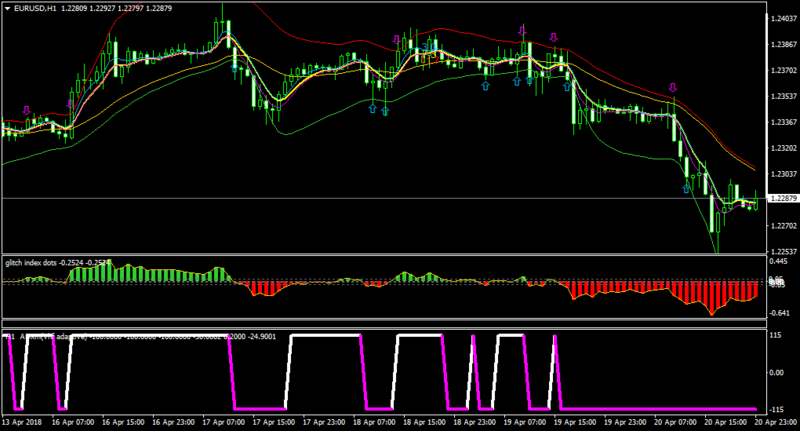Click the current price label 1.22879

[x=783, y=198]
